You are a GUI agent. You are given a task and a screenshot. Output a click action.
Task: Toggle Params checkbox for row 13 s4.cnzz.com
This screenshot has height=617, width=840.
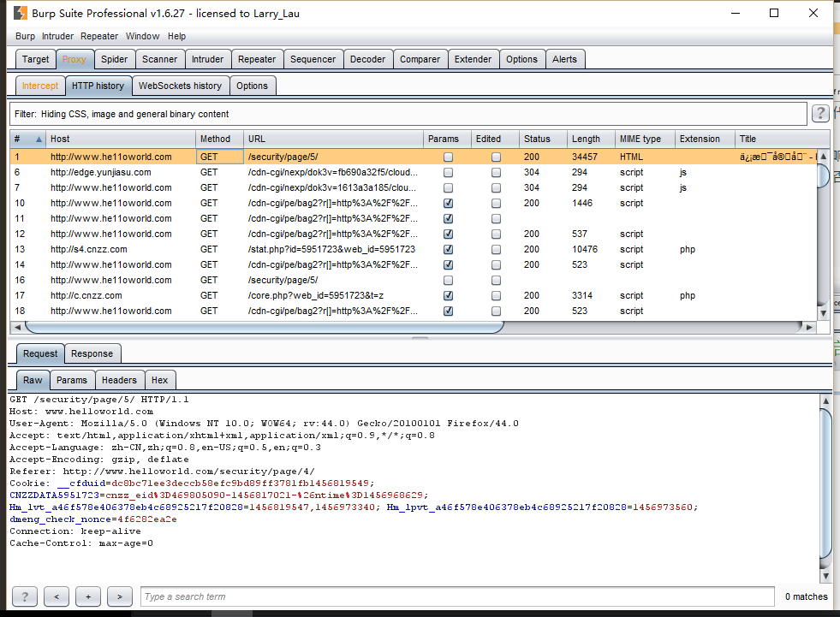tap(449, 249)
